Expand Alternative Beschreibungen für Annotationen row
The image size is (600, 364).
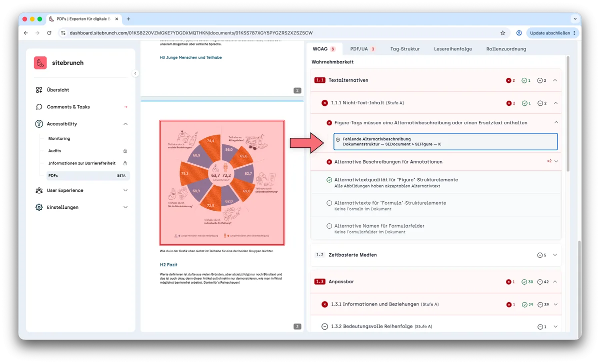[x=556, y=161]
